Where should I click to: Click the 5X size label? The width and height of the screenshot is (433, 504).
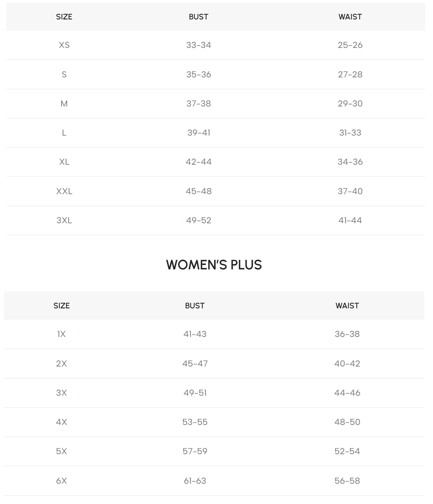point(62,451)
